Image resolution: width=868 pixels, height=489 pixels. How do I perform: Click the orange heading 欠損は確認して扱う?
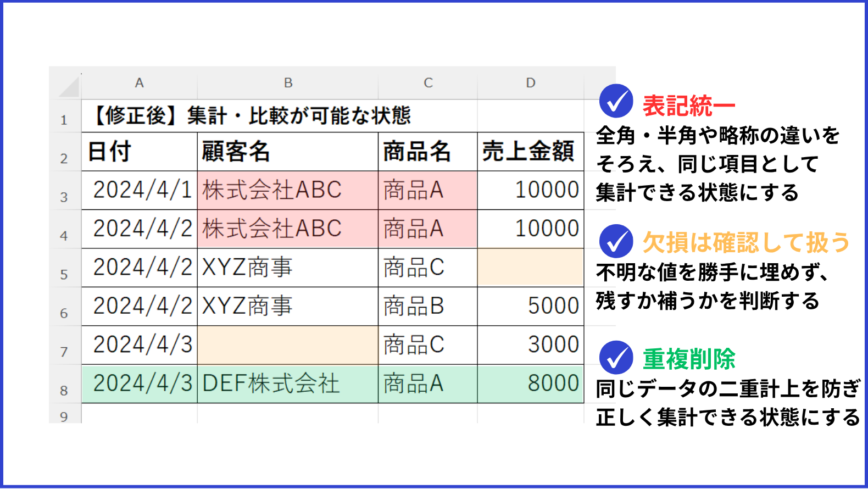click(746, 242)
